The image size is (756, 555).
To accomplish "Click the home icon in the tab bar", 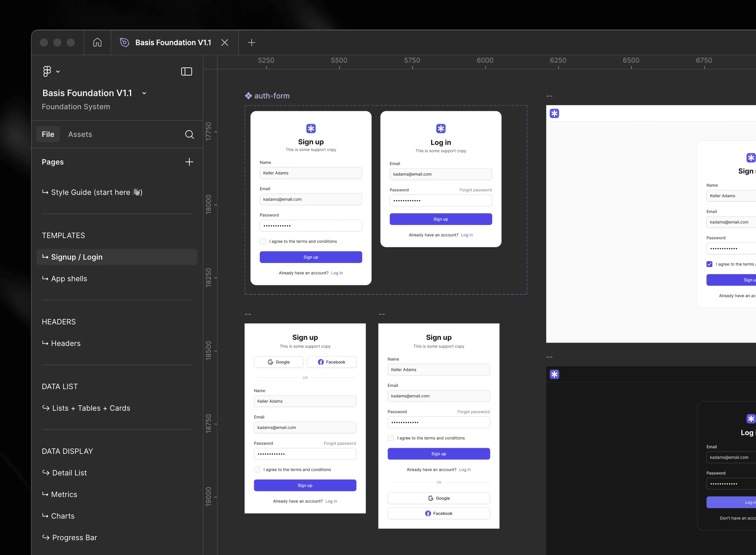I will point(97,42).
